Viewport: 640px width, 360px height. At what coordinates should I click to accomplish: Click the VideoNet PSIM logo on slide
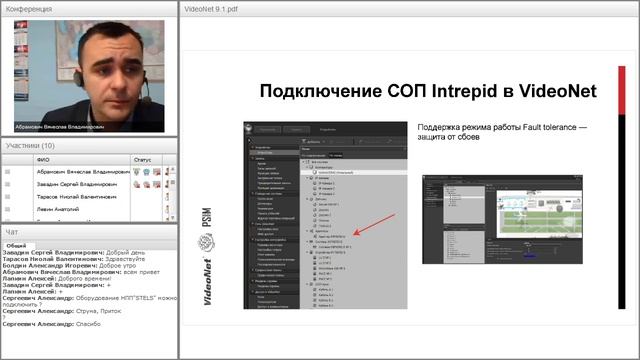[x=207, y=256]
